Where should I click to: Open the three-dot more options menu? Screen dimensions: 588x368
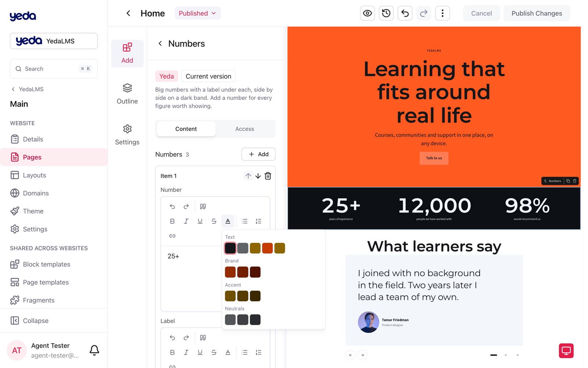(442, 13)
